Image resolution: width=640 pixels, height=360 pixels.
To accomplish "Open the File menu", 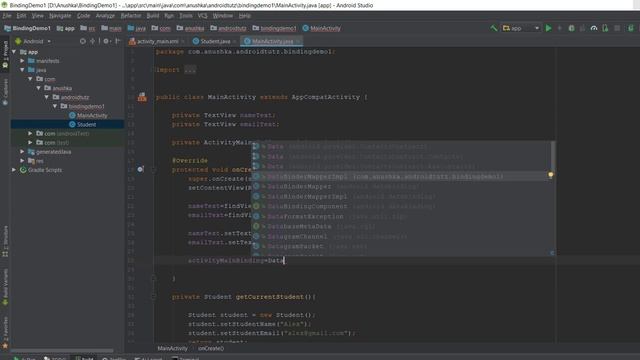I will (x=7, y=16).
